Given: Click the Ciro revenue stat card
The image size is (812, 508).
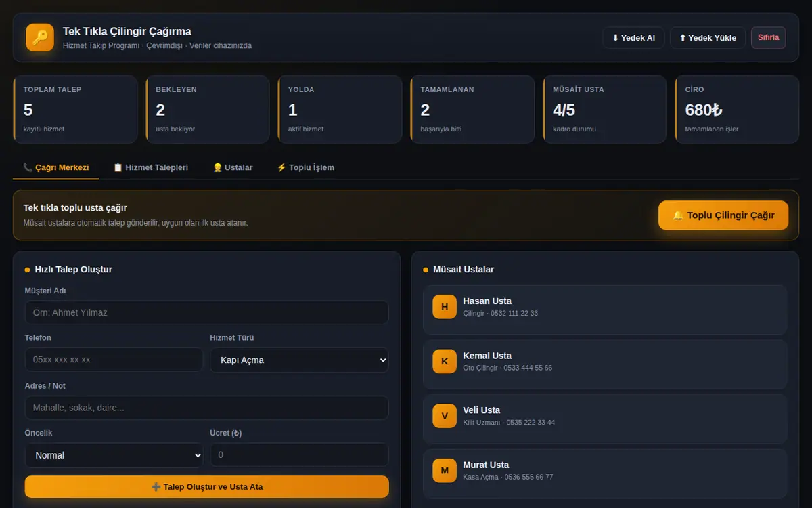Looking at the screenshot, I should point(737,109).
